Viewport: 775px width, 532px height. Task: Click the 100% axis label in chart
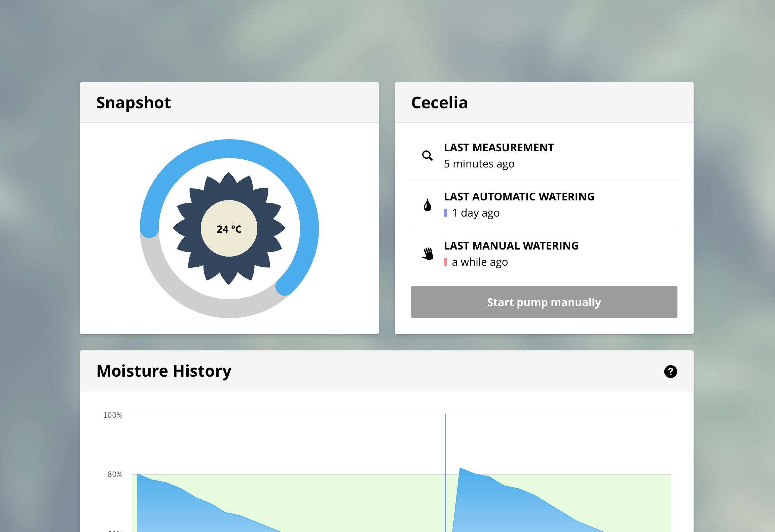pyautogui.click(x=112, y=415)
